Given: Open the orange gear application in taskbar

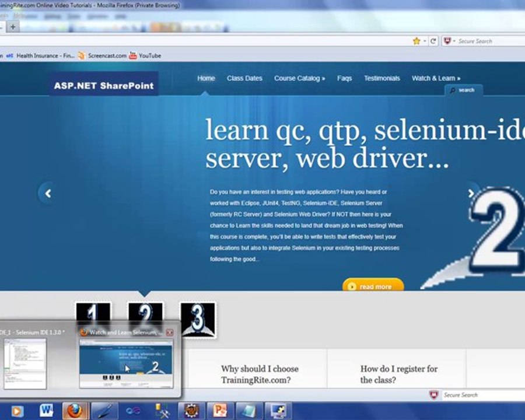Looking at the screenshot, I should (x=191, y=411).
